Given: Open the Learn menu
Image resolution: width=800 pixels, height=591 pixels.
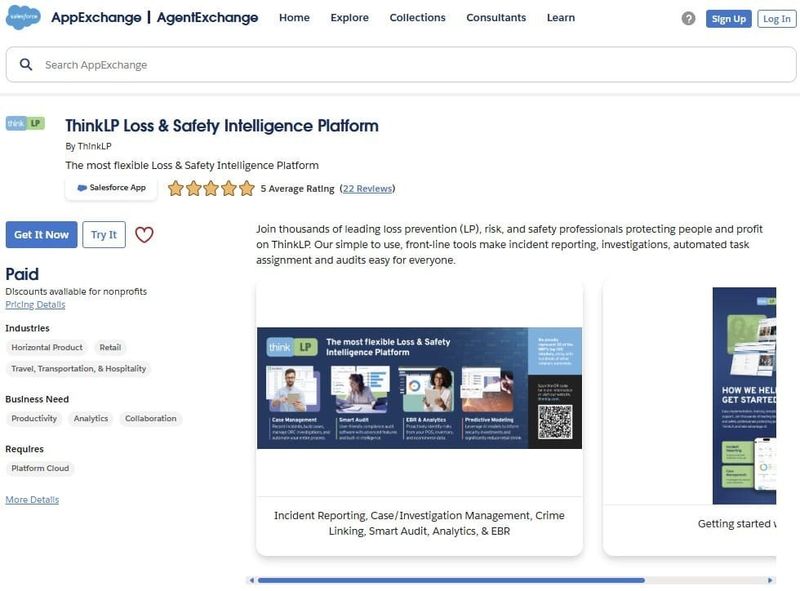Looking at the screenshot, I should tap(560, 18).
